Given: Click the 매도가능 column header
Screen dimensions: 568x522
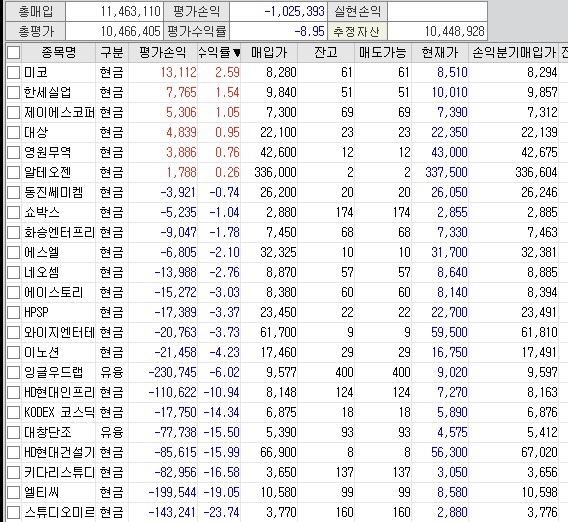Looking at the screenshot, I should pos(383,53).
